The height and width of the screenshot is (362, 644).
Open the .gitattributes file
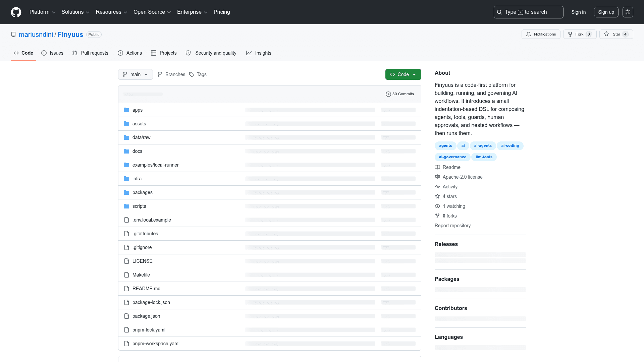tap(145, 234)
